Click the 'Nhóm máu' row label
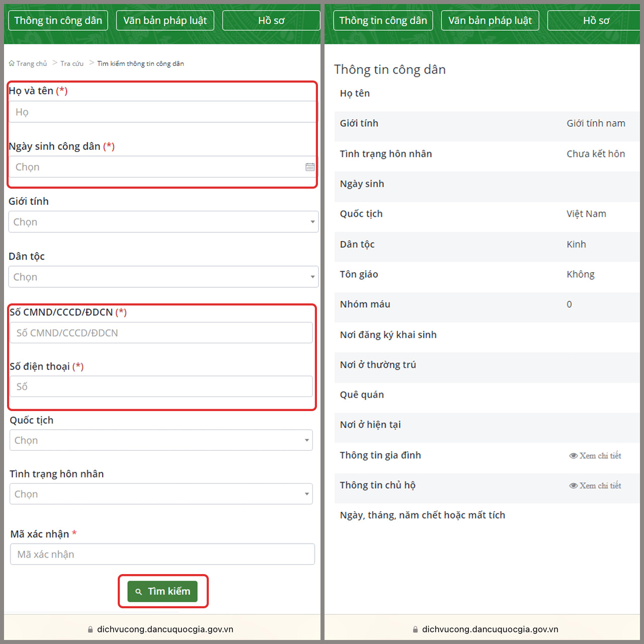The width and height of the screenshot is (644, 644). 365,304
